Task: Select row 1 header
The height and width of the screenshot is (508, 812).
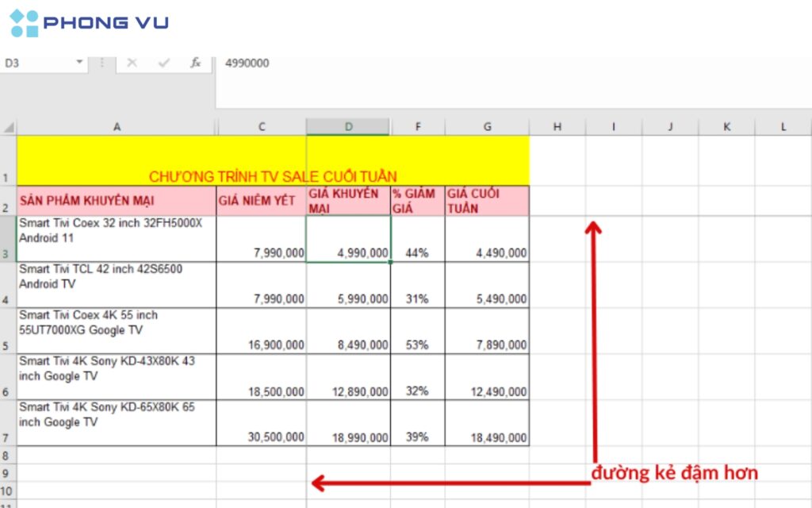Action: point(8,160)
